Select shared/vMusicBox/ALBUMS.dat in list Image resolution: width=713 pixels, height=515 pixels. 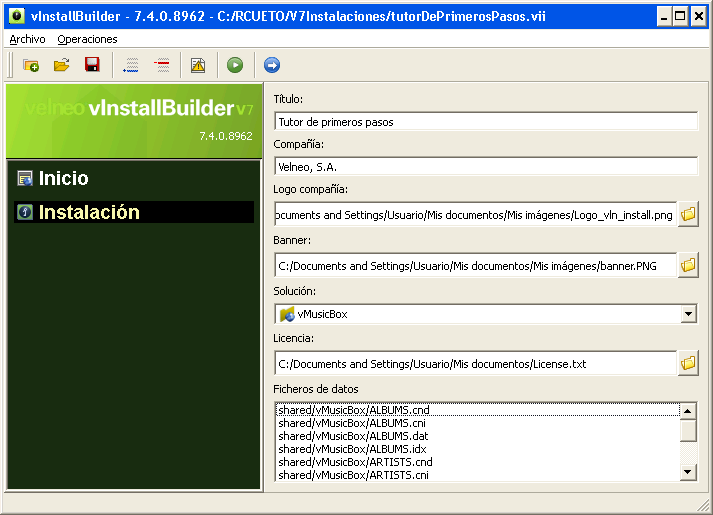point(477,436)
